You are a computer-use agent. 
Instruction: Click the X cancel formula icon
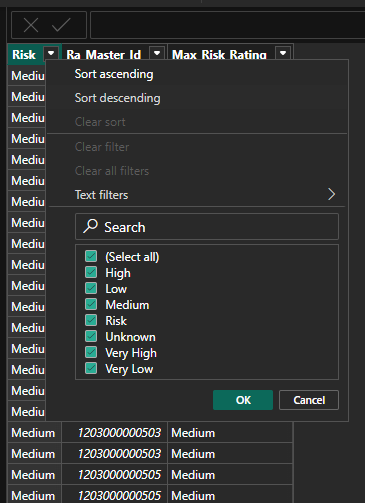[x=31, y=25]
